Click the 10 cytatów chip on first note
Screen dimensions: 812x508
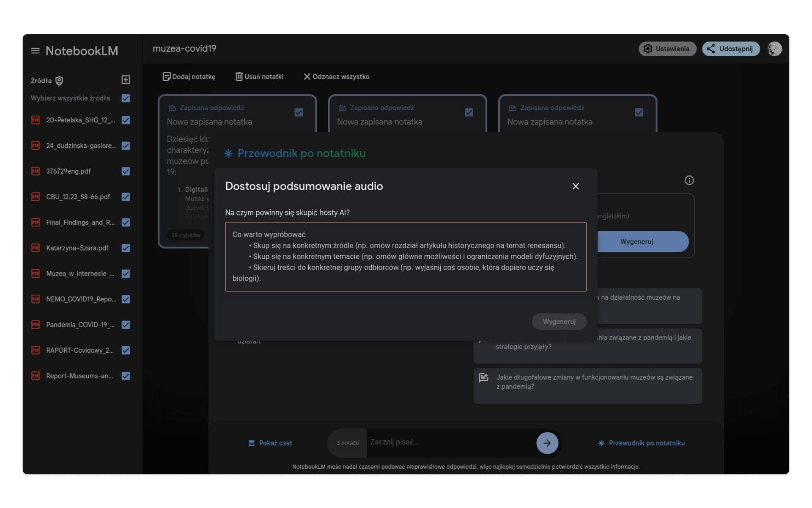[x=186, y=235]
